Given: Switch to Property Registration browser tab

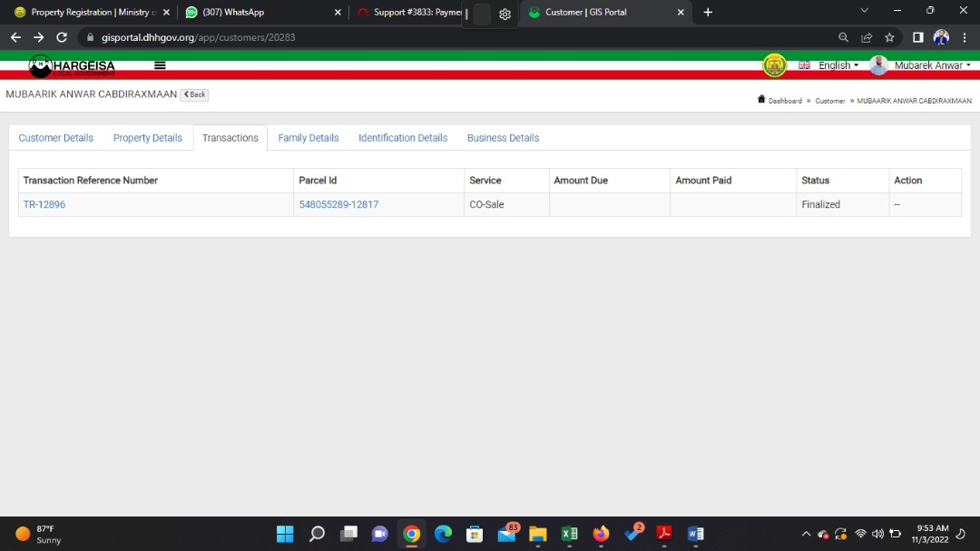Looking at the screenshot, I should pos(91,12).
